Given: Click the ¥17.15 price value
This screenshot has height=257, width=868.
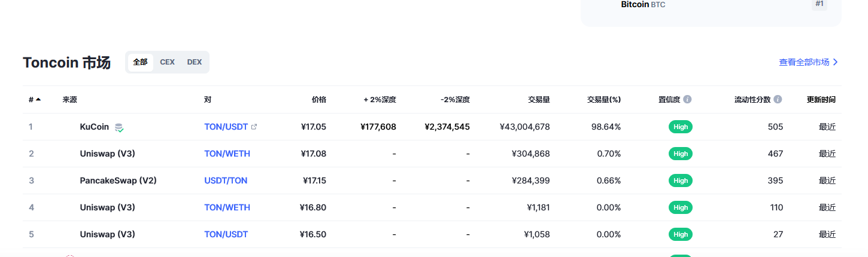Looking at the screenshot, I should tap(314, 180).
